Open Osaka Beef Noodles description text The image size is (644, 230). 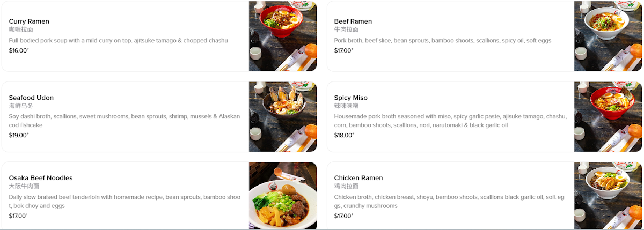[x=124, y=201]
